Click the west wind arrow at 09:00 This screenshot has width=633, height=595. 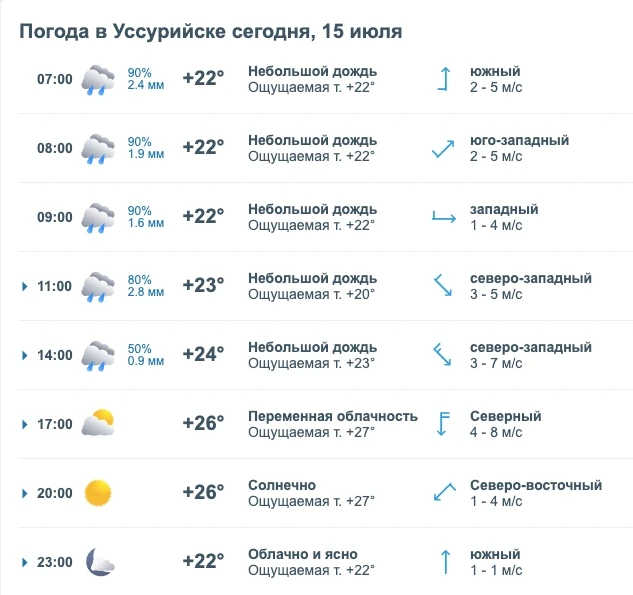(x=444, y=217)
